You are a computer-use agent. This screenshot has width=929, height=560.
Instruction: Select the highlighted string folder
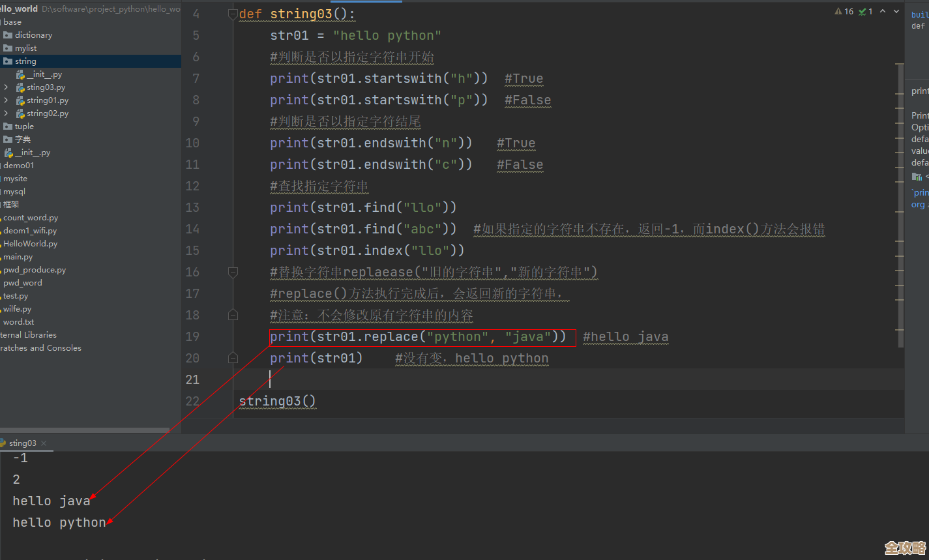(x=25, y=61)
